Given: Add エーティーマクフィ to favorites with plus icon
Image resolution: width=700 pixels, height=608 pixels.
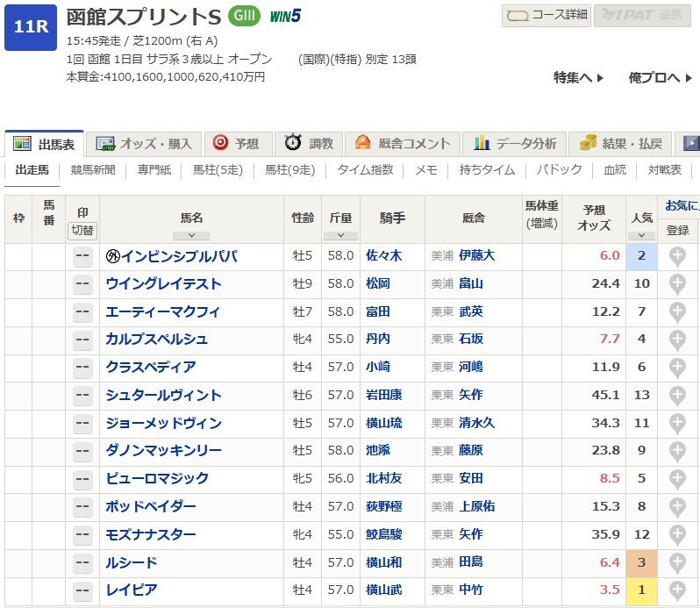Looking at the screenshot, I should click(x=677, y=312).
